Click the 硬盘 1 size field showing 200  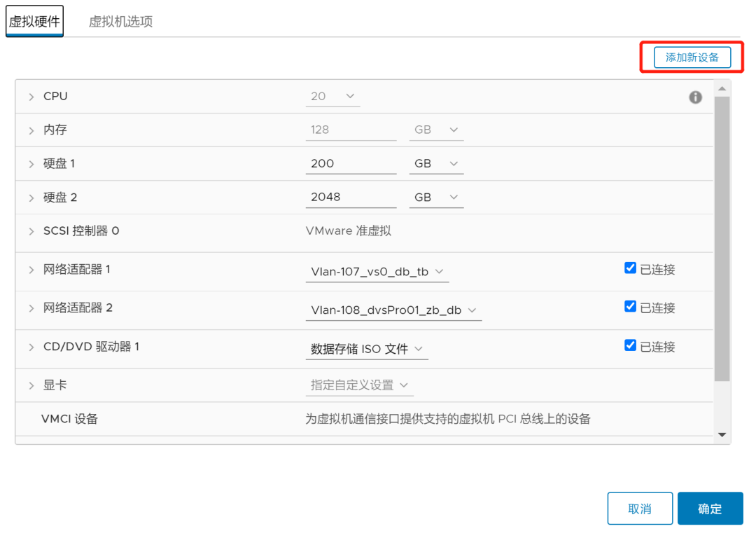coord(351,163)
